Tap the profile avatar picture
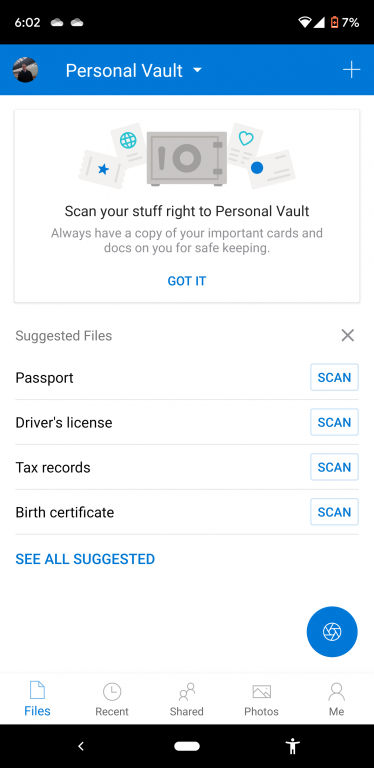 (25, 70)
